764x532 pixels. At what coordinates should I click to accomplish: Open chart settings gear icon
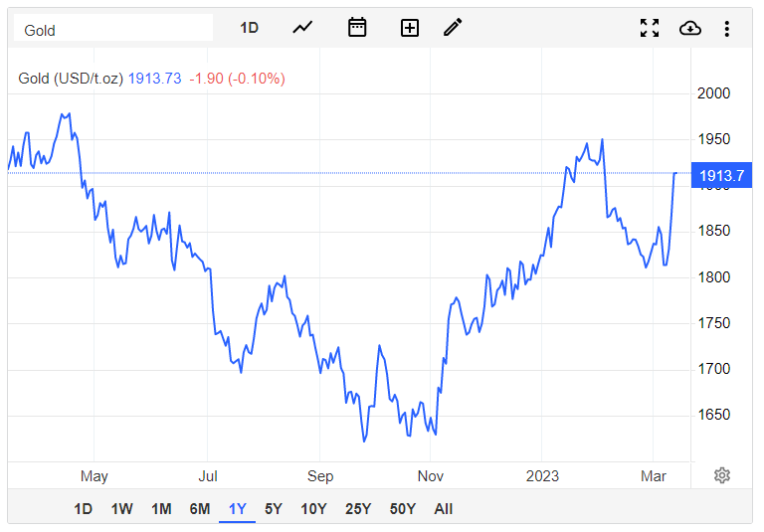[722, 475]
